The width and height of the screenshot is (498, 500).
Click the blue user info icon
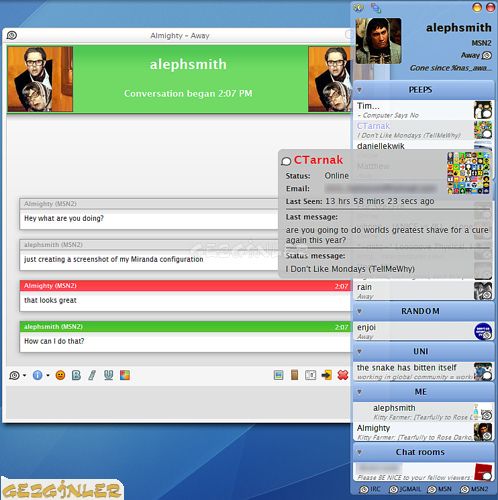(x=38, y=375)
